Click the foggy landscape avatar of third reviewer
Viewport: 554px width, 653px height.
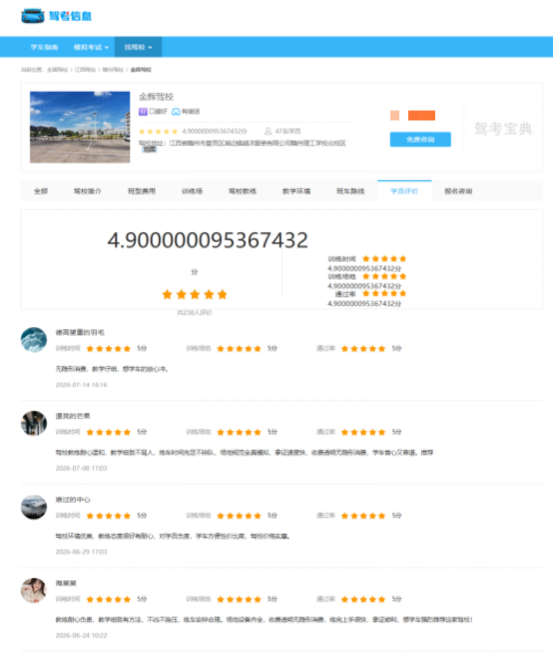34,507
